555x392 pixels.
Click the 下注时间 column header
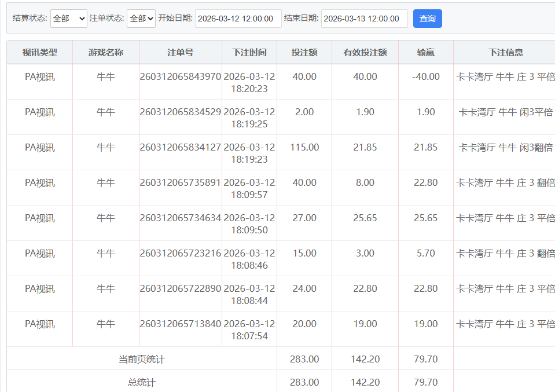pyautogui.click(x=249, y=53)
